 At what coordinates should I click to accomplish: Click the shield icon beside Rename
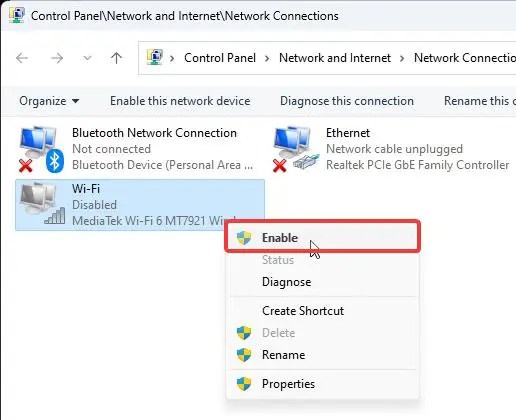point(244,355)
